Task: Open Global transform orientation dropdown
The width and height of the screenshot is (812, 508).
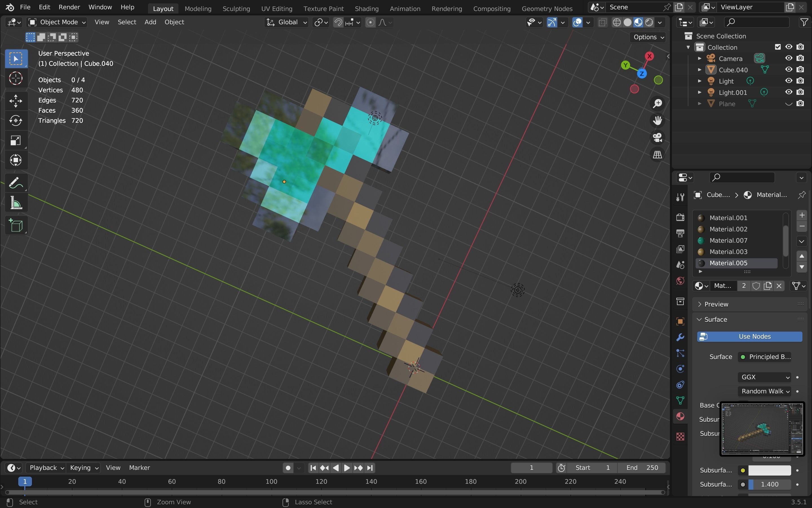Action: [x=286, y=22]
